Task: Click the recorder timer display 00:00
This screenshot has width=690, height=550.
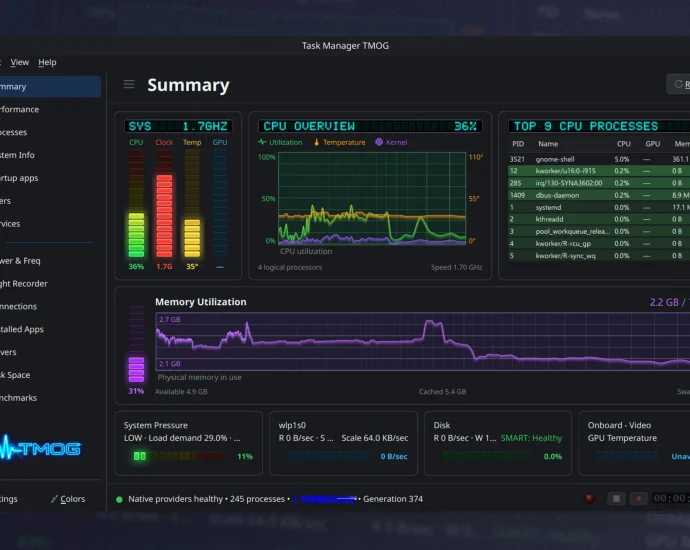Action: tap(672, 498)
